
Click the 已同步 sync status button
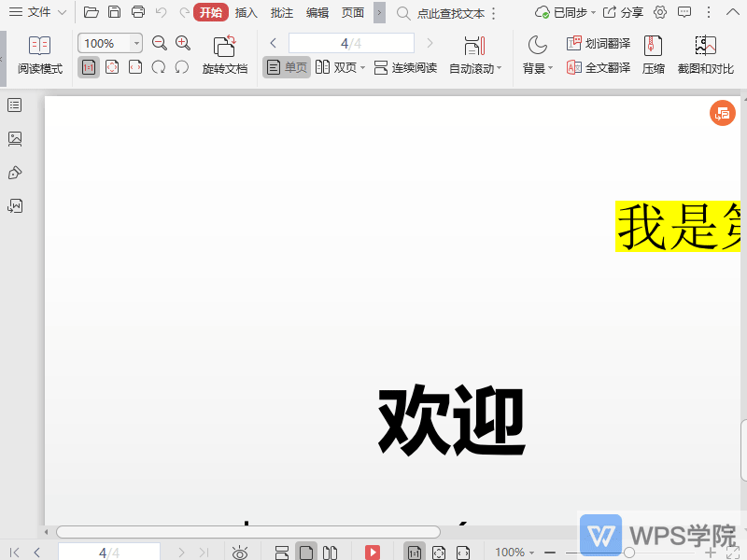tap(558, 13)
